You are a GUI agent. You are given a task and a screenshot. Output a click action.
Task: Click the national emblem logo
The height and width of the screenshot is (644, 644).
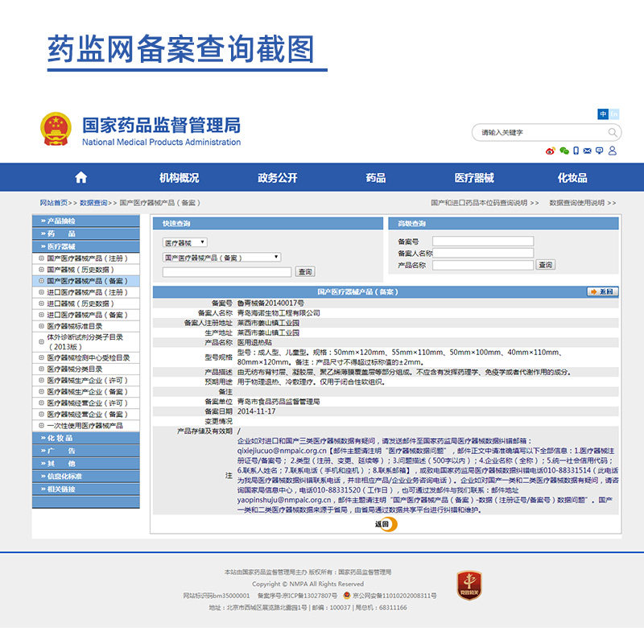tap(56, 130)
